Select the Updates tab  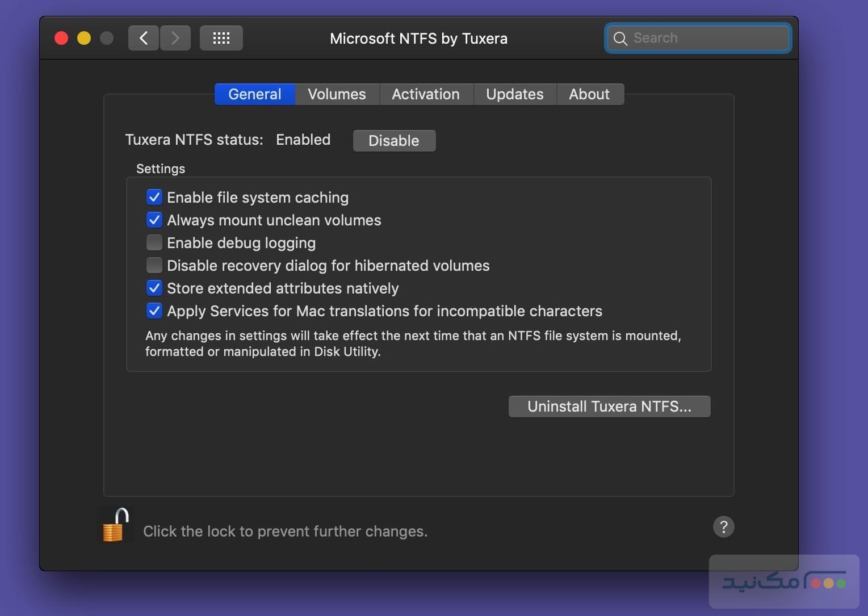(514, 94)
